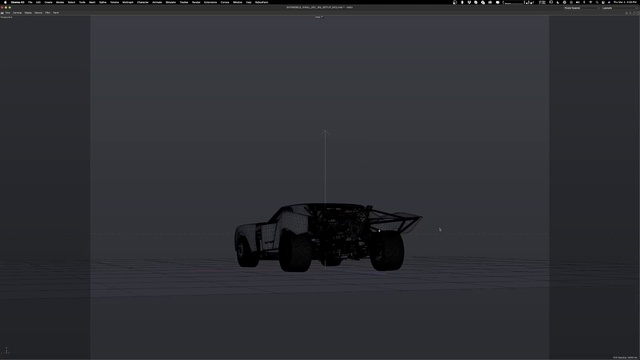Open the Volume menu

115,2
